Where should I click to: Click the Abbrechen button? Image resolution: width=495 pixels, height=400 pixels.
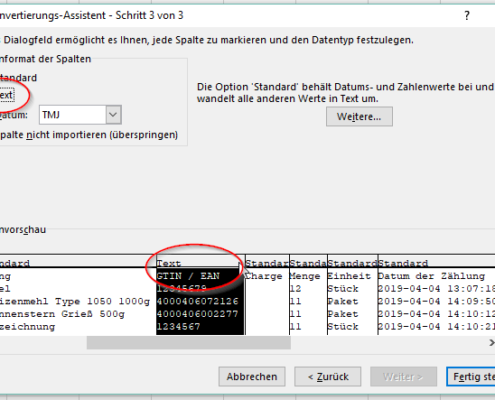click(x=252, y=377)
